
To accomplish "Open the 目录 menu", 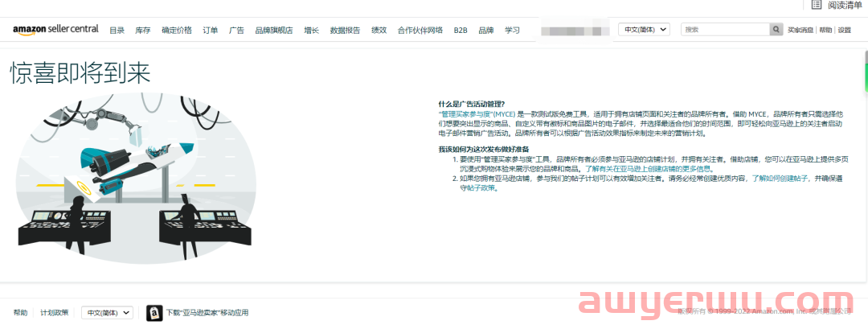I will [x=117, y=30].
